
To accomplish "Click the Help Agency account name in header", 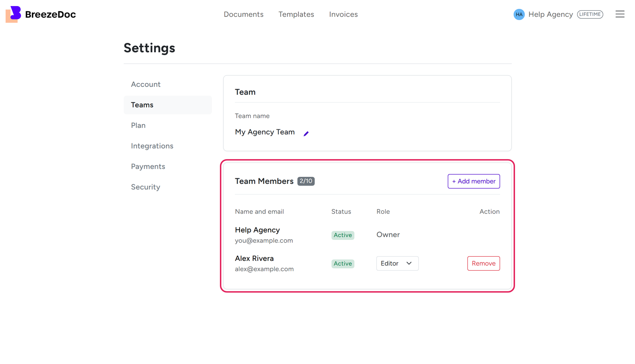I will coord(550,14).
